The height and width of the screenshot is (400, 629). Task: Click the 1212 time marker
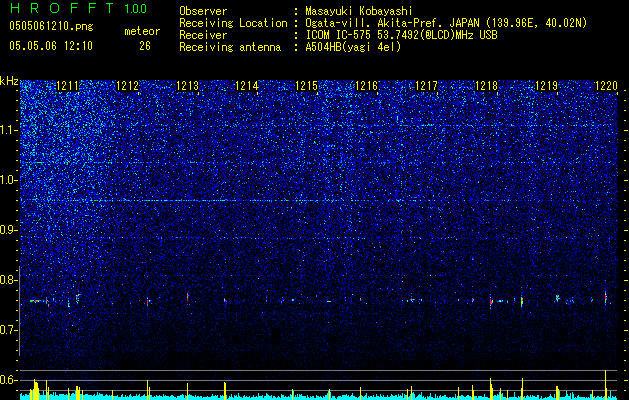[x=127, y=86]
